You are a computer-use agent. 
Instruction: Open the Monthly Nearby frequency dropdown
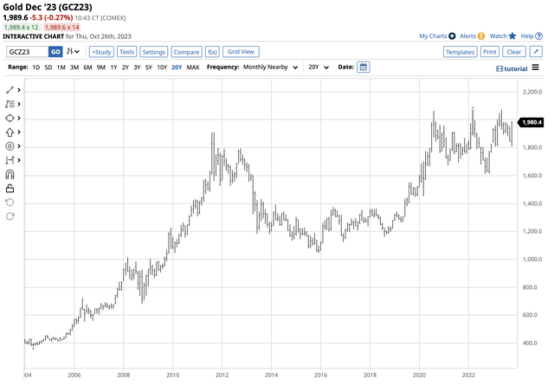(x=270, y=67)
